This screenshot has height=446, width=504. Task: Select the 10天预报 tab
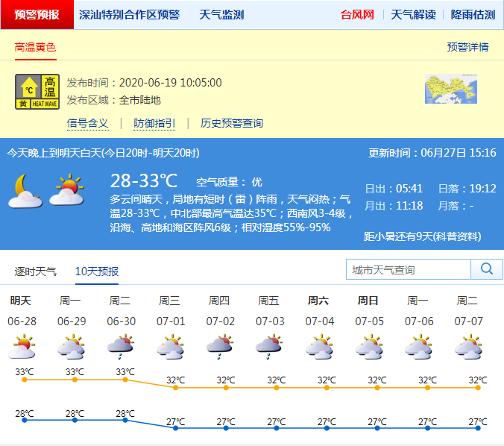(x=97, y=271)
